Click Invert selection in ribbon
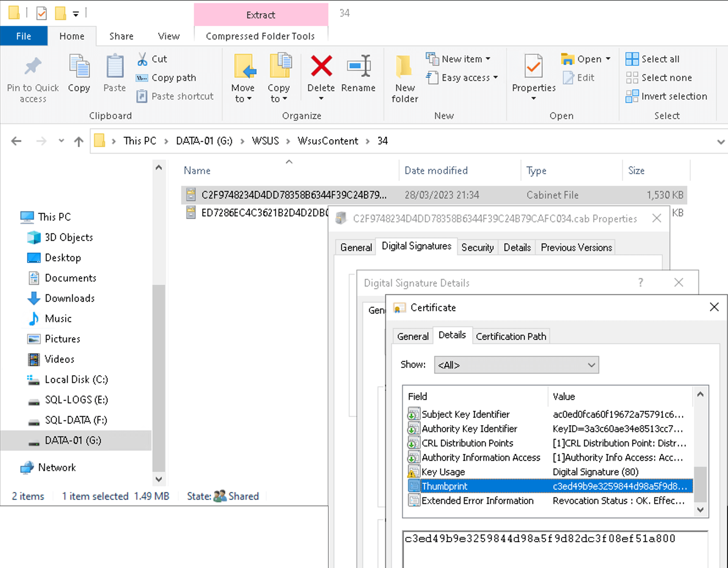This screenshot has width=728, height=568. click(x=666, y=97)
